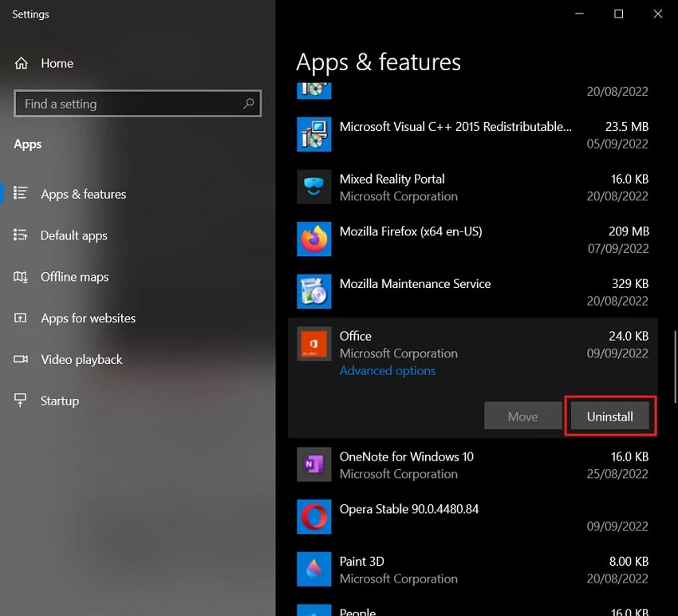
Task: Click the 24.0 KB size for Office
Action: coord(629,336)
